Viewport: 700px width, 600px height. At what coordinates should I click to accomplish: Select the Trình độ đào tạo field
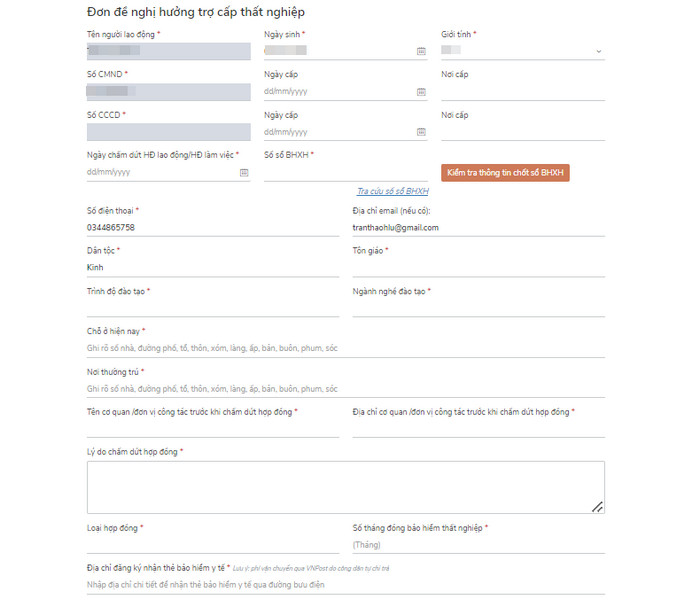[x=213, y=308]
